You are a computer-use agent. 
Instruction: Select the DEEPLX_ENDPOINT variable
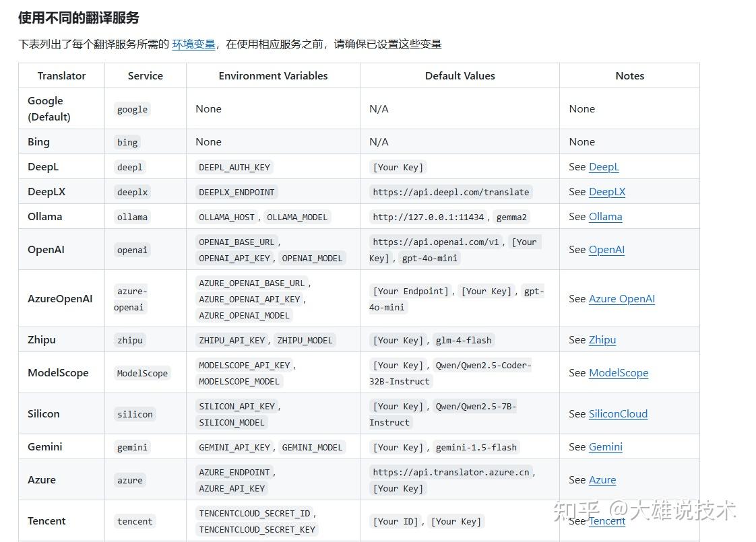(x=237, y=193)
